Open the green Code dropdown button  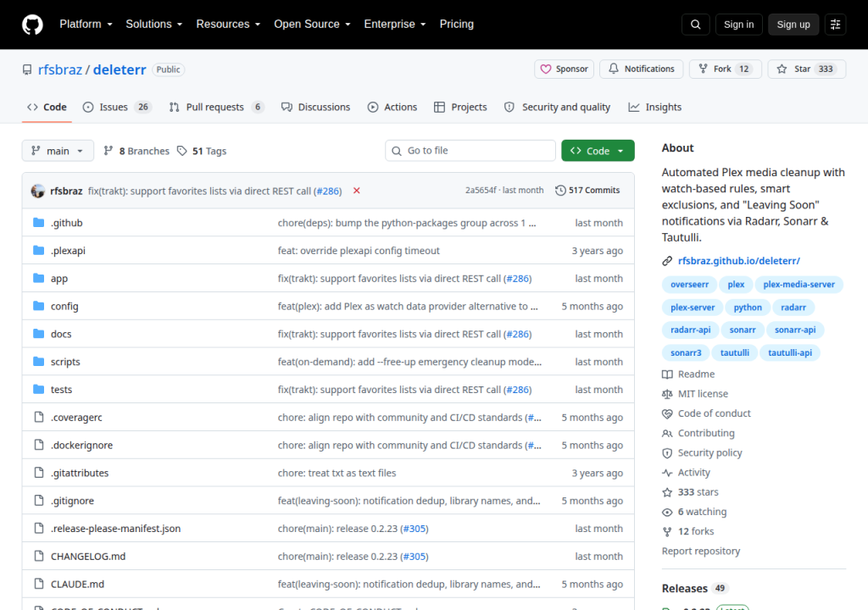coord(598,151)
